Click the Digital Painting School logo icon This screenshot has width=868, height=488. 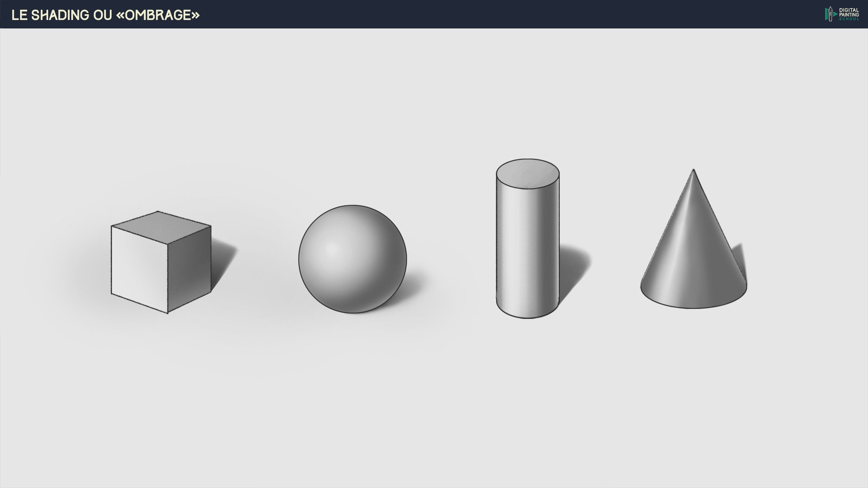point(831,14)
